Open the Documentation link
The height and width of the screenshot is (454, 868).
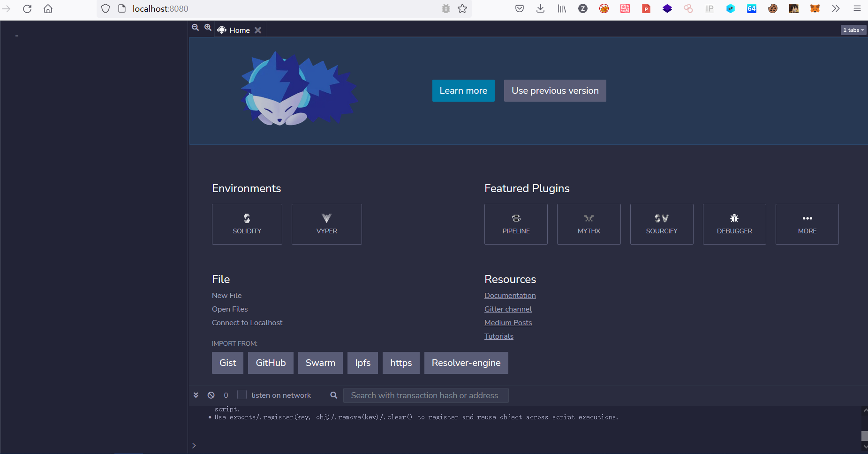click(510, 296)
